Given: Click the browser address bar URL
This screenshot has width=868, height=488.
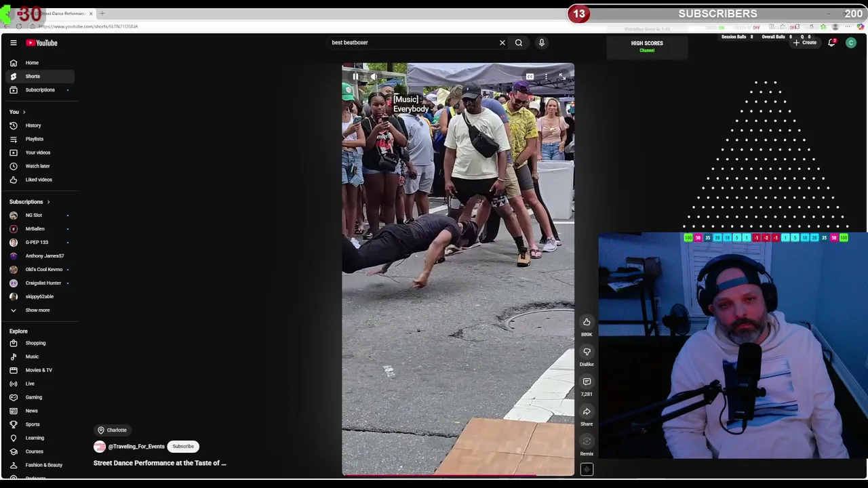Looking at the screenshot, I should 88,26.
